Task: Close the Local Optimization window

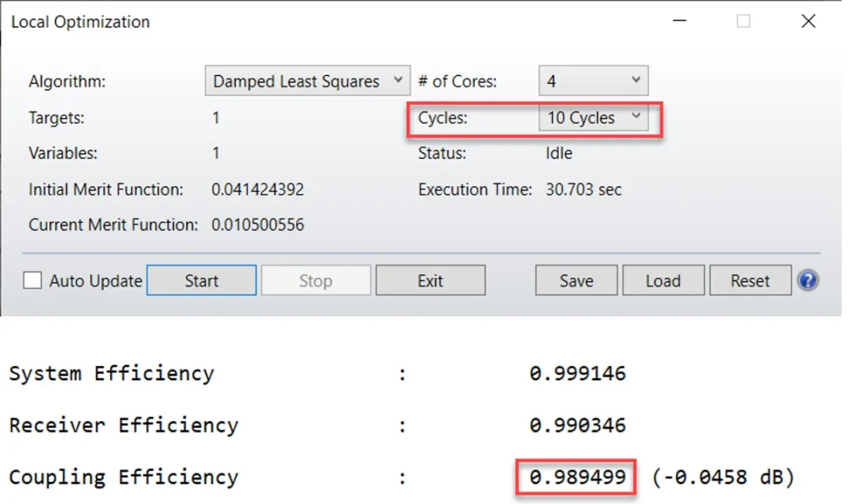Action: [x=808, y=22]
